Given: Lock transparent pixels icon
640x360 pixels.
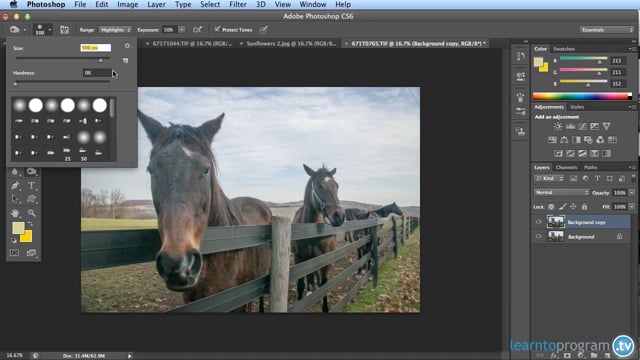Looking at the screenshot, I should coord(551,207).
